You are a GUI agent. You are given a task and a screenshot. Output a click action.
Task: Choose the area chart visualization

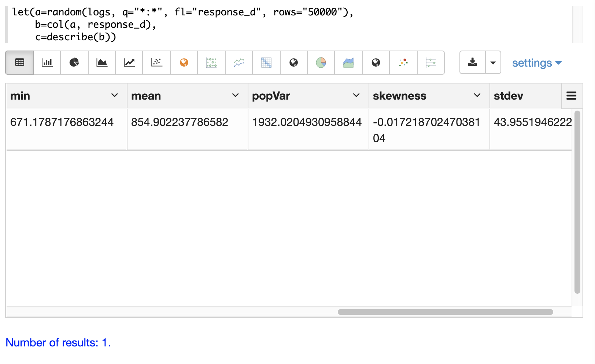tap(102, 63)
